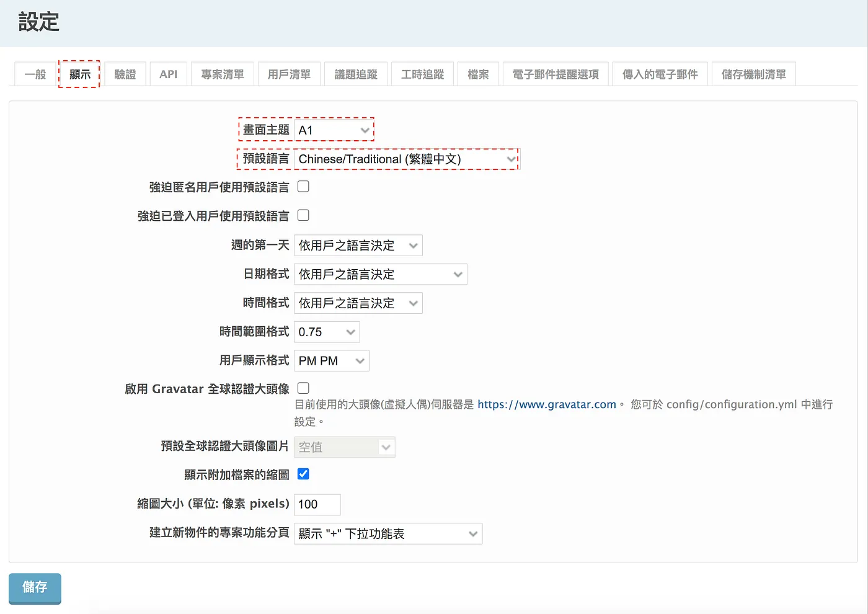Open the 用戶清單 tab
Screen dimensions: 868x614
289,74
